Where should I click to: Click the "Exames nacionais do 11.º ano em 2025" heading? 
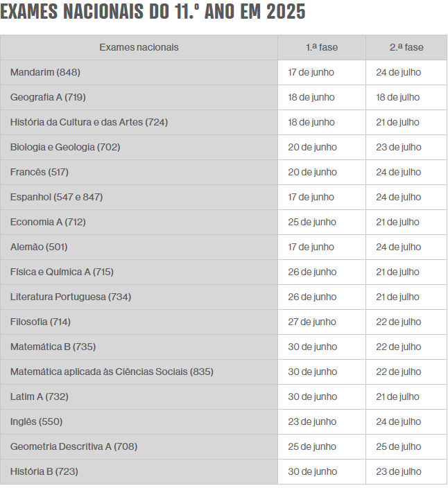point(153,12)
